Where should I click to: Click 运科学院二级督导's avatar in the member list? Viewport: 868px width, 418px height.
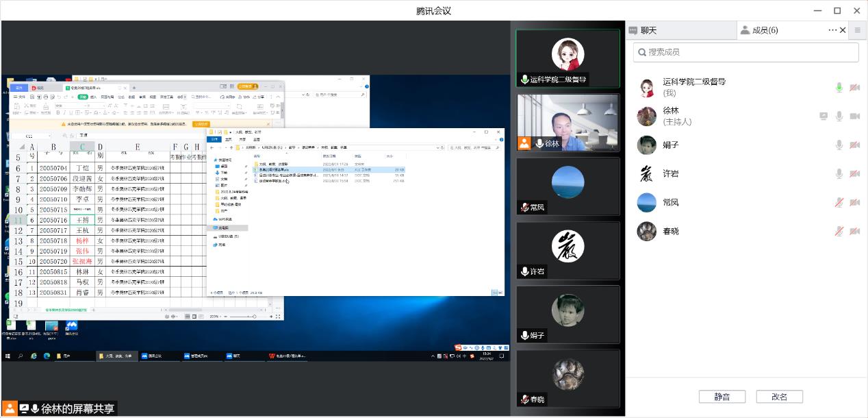pos(646,87)
